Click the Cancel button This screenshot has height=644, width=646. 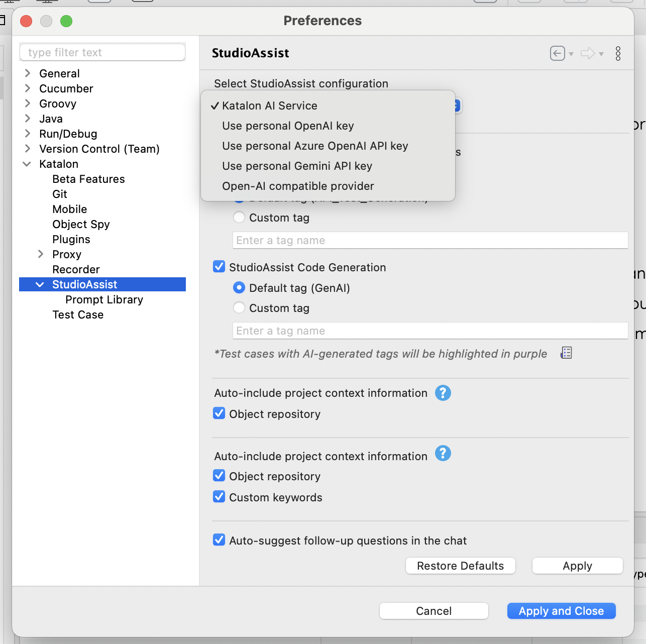click(x=434, y=611)
